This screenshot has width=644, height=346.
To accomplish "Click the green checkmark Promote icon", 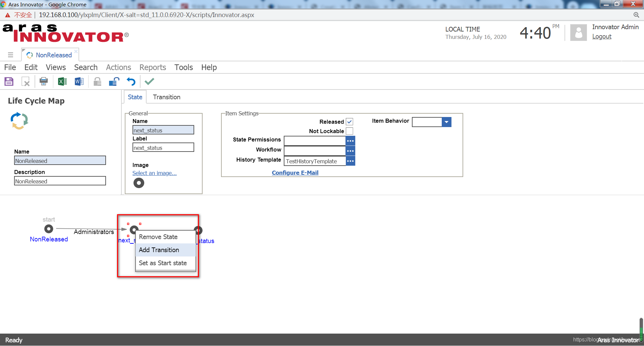I will 149,81.
